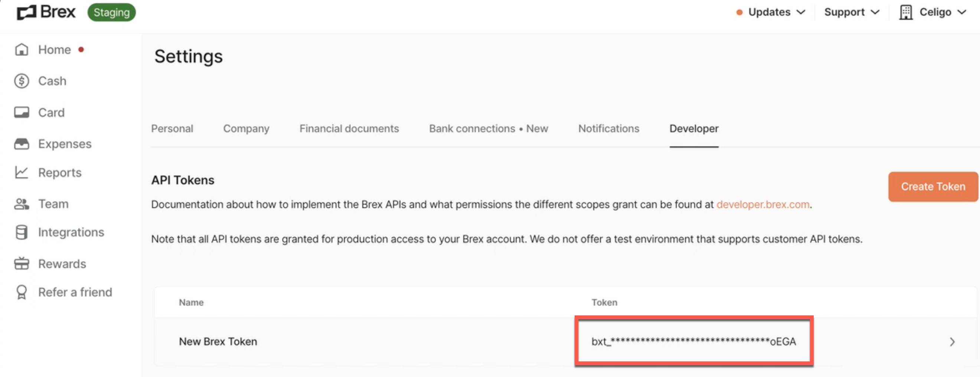Click the orange Updates notification dot

pyautogui.click(x=739, y=12)
